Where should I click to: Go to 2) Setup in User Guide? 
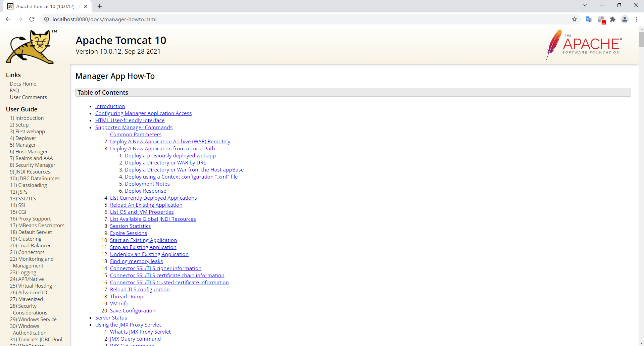(19, 125)
